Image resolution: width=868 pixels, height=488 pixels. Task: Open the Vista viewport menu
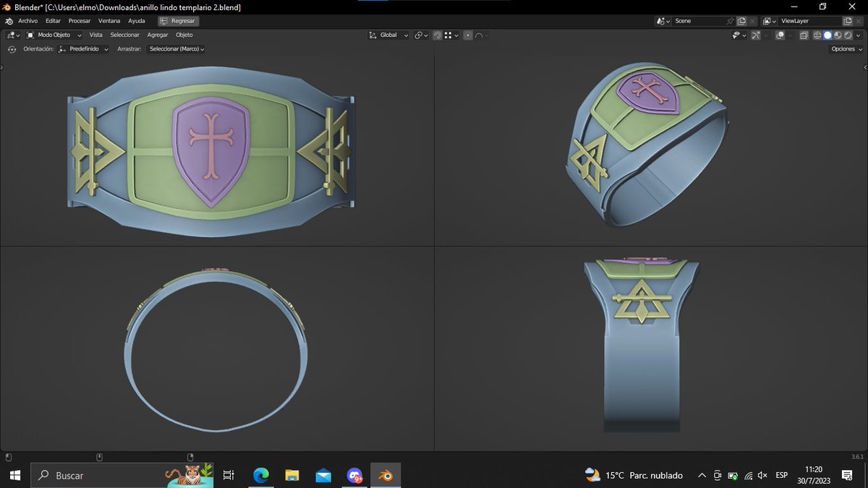95,35
